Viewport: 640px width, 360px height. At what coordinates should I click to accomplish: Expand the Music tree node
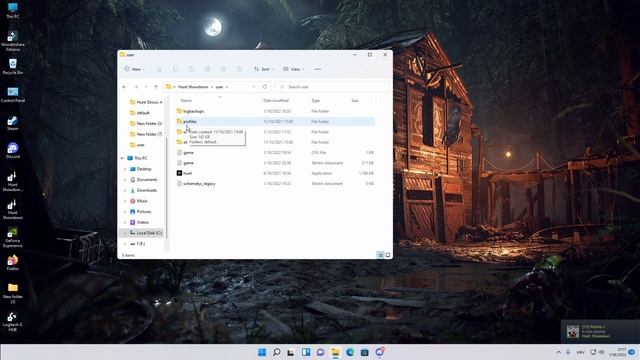click(125, 201)
